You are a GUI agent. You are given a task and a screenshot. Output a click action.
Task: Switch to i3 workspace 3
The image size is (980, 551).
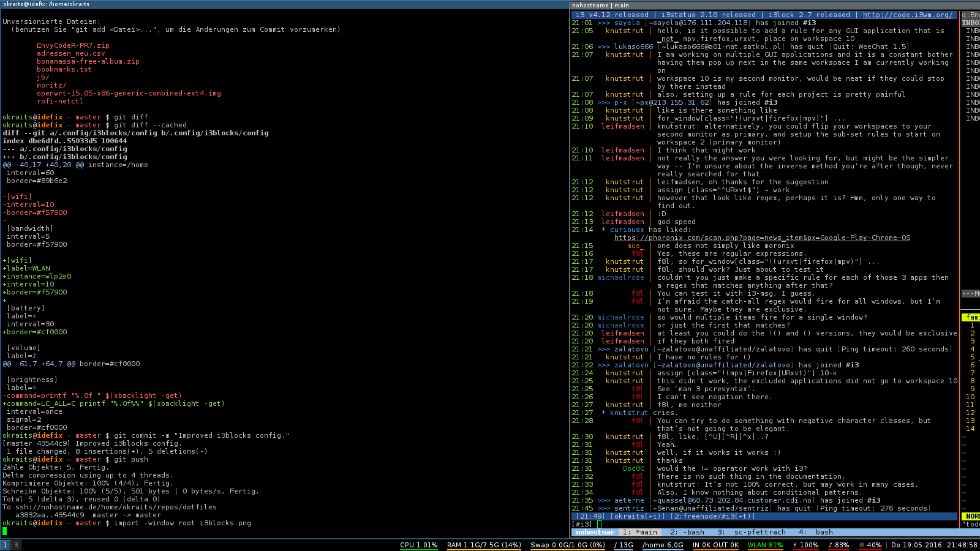coord(16,545)
